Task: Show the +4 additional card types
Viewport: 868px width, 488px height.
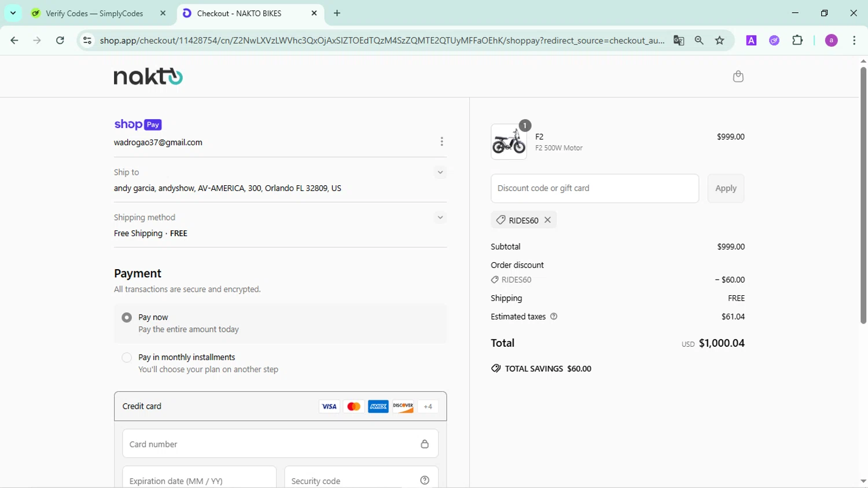Action: tap(428, 406)
